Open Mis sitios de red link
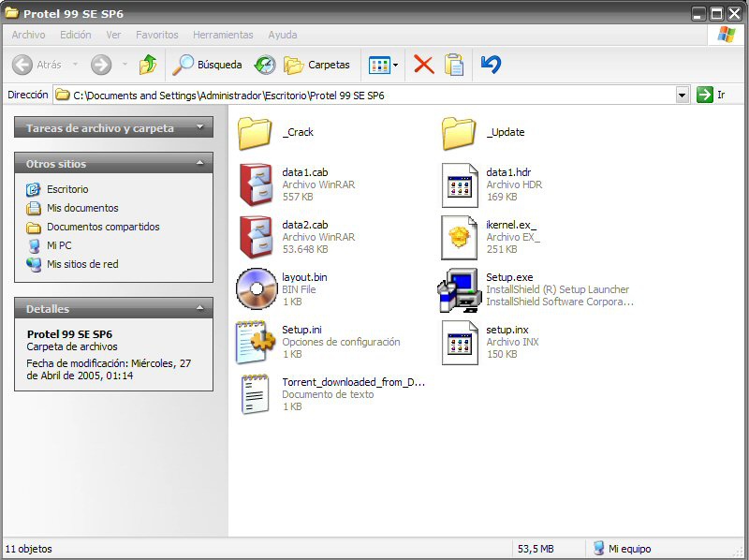749x560 pixels. [x=82, y=264]
